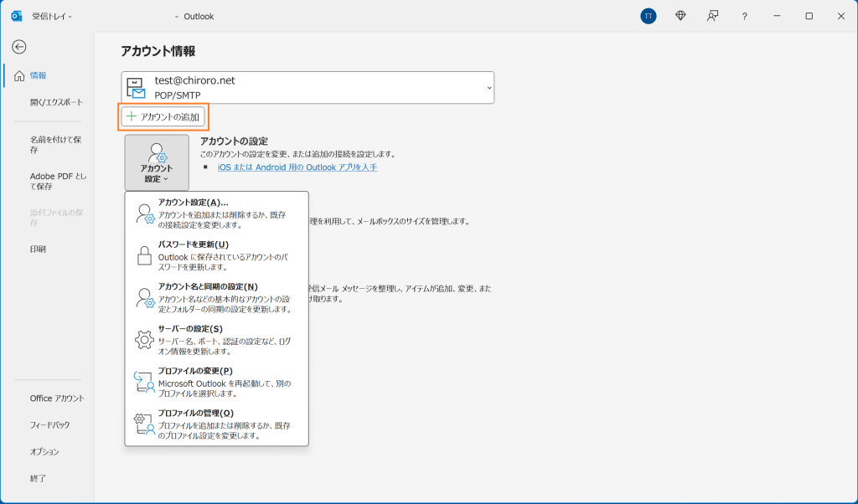Open オプション in sidebar
The width and height of the screenshot is (858, 504).
pyautogui.click(x=44, y=451)
